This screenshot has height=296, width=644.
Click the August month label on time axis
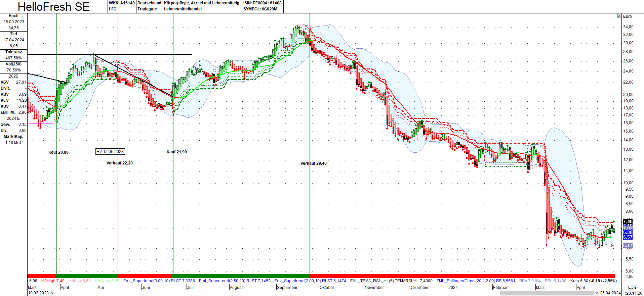[x=236, y=288]
